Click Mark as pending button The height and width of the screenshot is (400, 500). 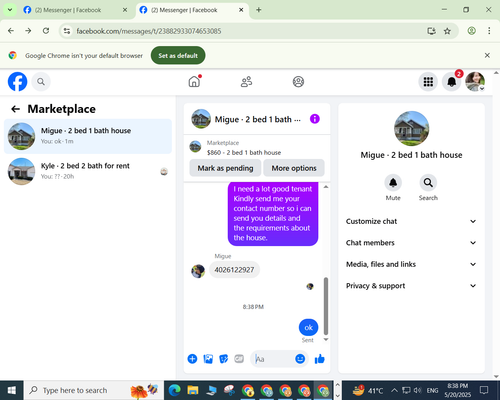(x=225, y=168)
